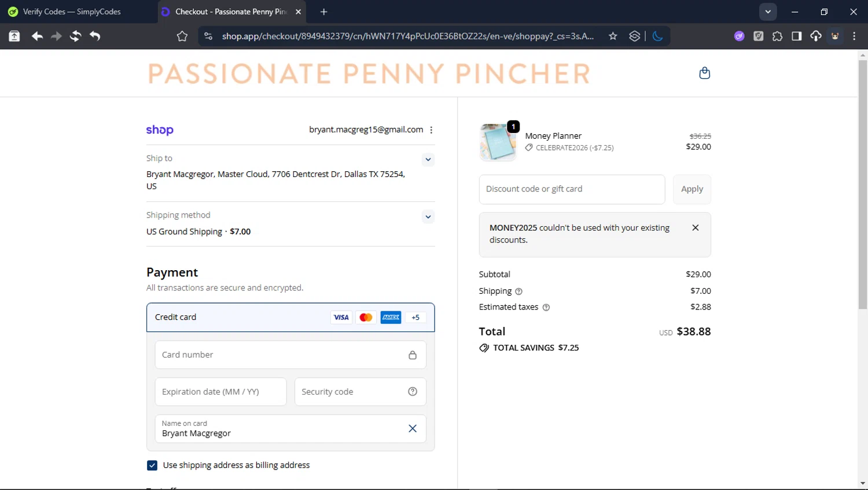
Task: Click the Visa card logo
Action: pyautogui.click(x=341, y=317)
